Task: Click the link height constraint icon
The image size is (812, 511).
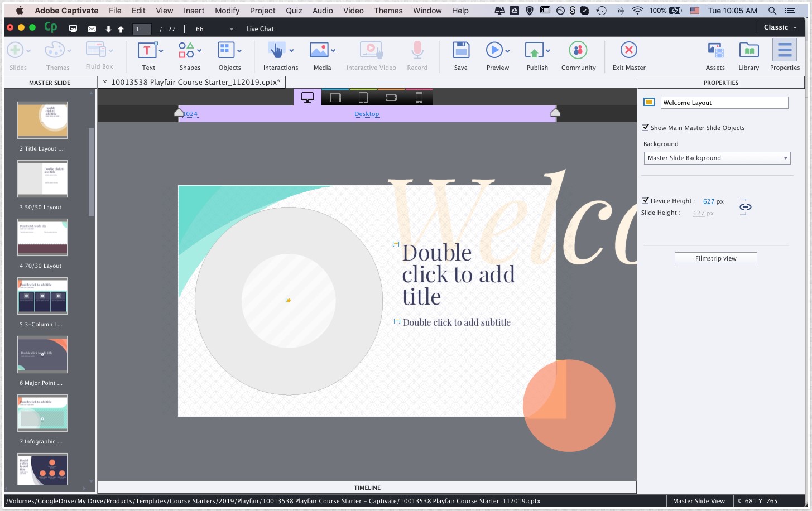Action: click(745, 207)
